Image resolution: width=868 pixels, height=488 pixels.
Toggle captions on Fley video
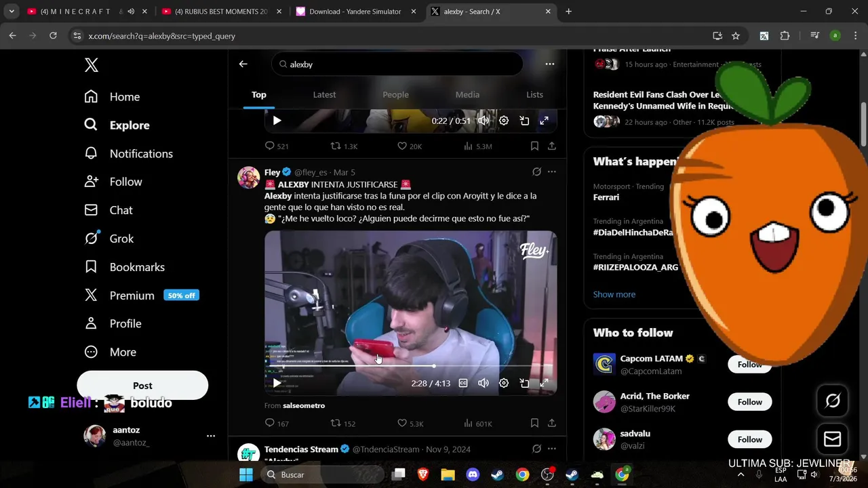coord(463,383)
